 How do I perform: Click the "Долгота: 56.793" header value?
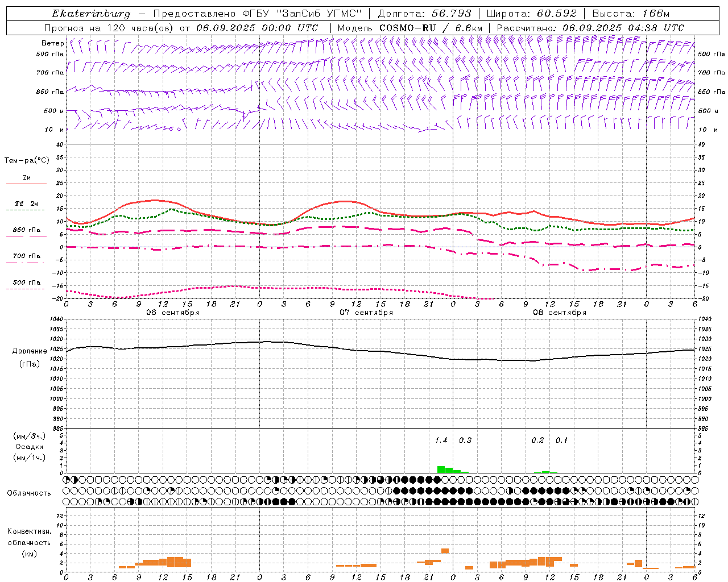coord(425,14)
